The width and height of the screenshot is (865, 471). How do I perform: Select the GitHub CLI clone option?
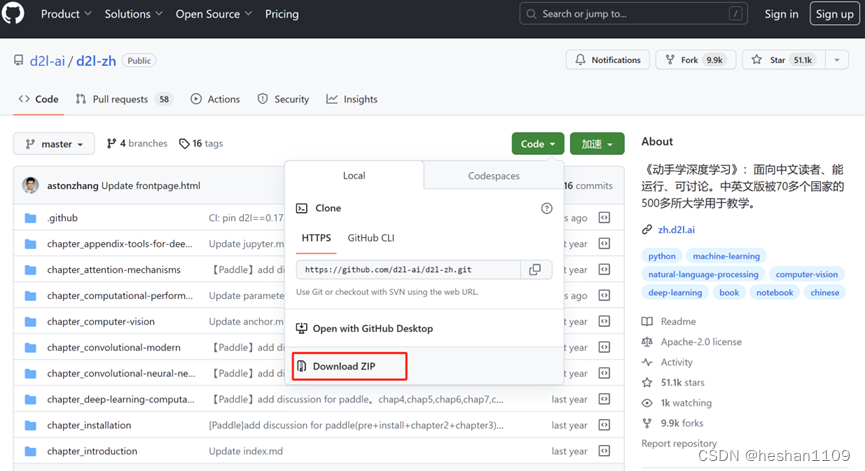pyautogui.click(x=371, y=238)
